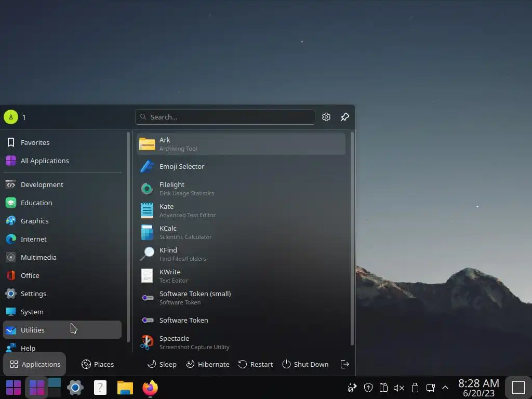This screenshot has width=532, height=399.
Task: Launch KFind file search tool
Action: point(241,254)
